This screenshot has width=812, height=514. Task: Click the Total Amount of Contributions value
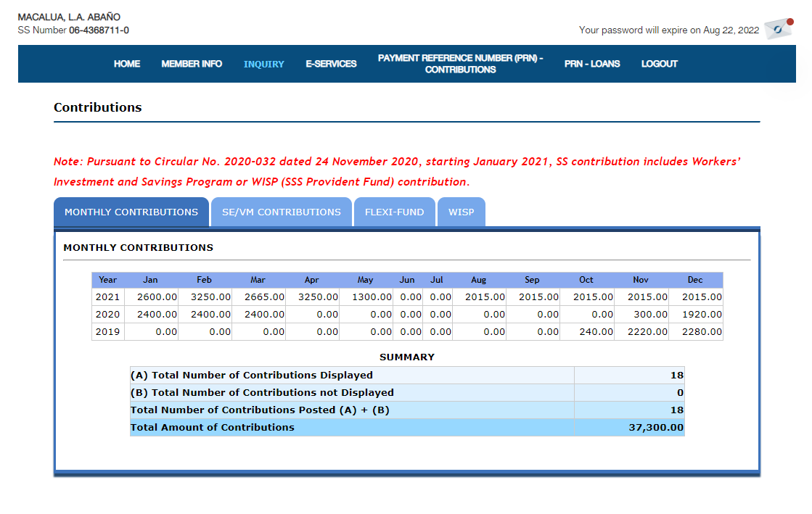(655, 427)
